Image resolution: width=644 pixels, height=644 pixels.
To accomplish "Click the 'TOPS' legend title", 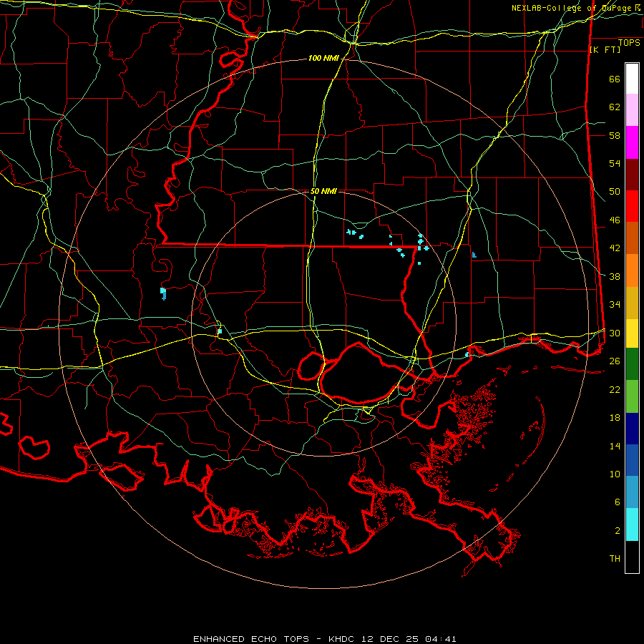I will point(629,43).
